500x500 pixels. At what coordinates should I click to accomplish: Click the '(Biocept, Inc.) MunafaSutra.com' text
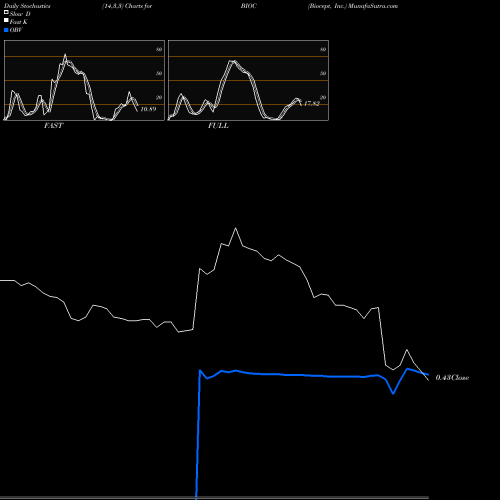(x=353, y=6)
